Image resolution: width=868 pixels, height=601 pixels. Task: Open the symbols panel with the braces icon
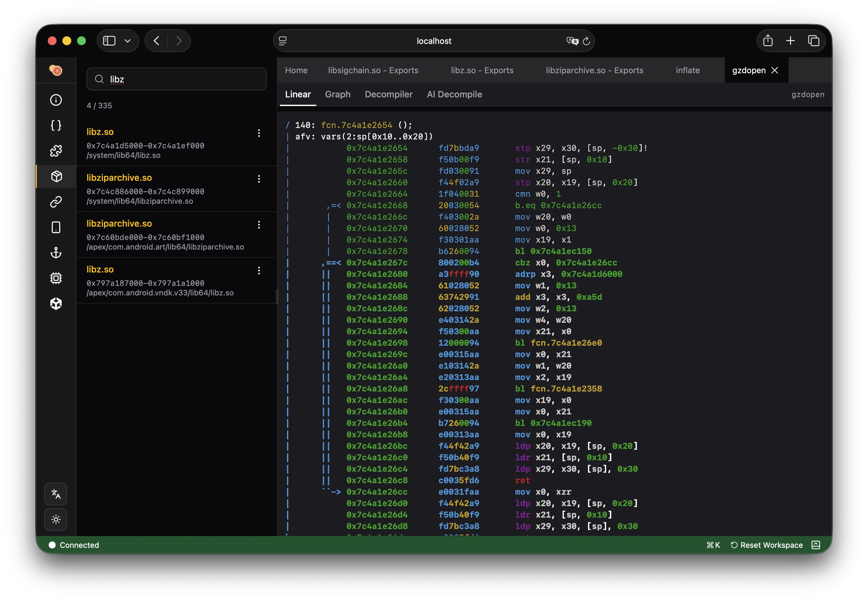(x=56, y=125)
